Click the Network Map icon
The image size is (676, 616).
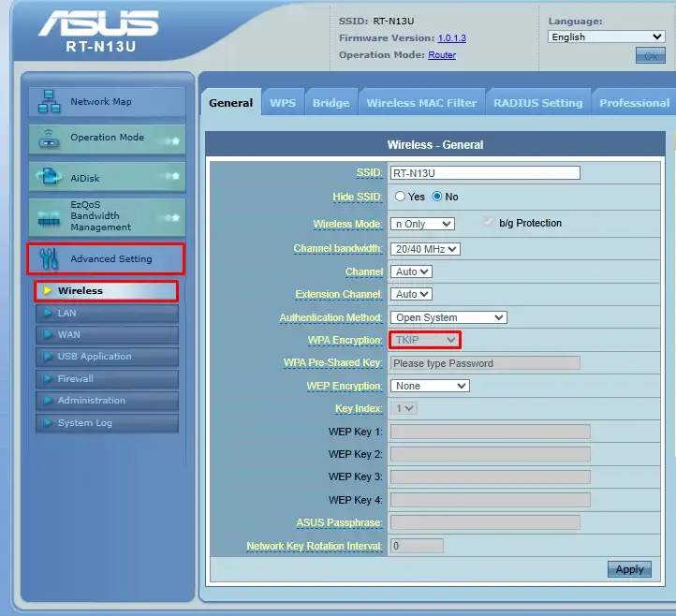tap(49, 102)
